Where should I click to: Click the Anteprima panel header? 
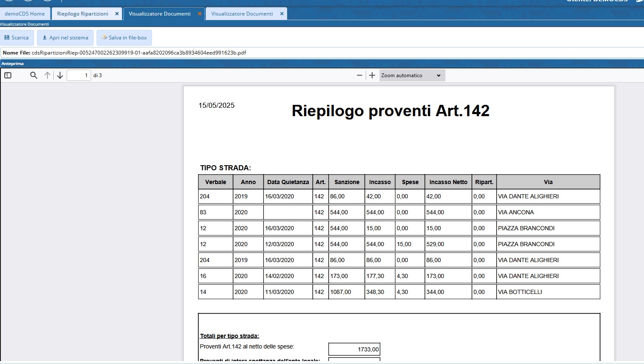tap(13, 64)
